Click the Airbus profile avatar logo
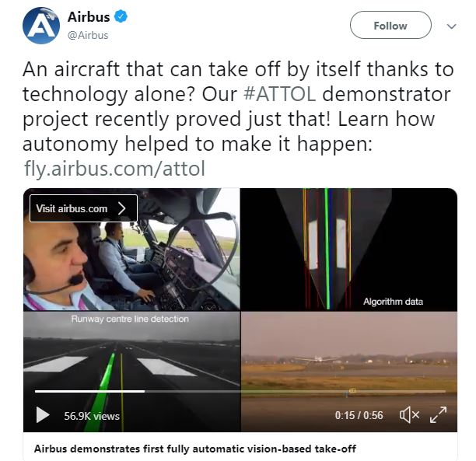 (41, 26)
